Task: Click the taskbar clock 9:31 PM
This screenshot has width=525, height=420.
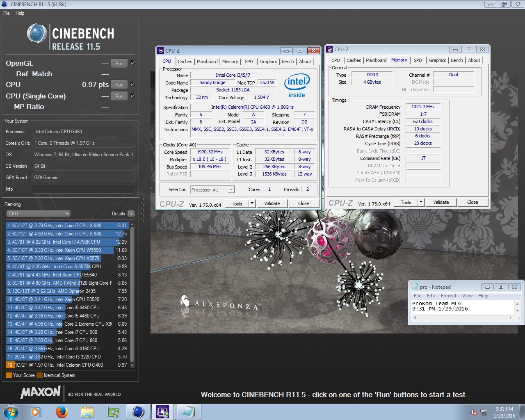Action: click(x=504, y=409)
